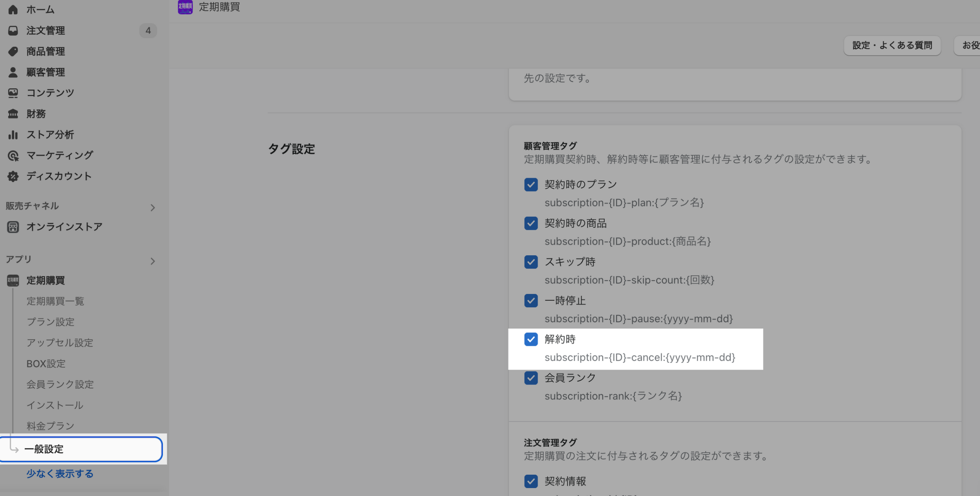The image size is (980, 496).
Task: Disable the 解約時 cancel tag checkbox
Action: click(531, 339)
